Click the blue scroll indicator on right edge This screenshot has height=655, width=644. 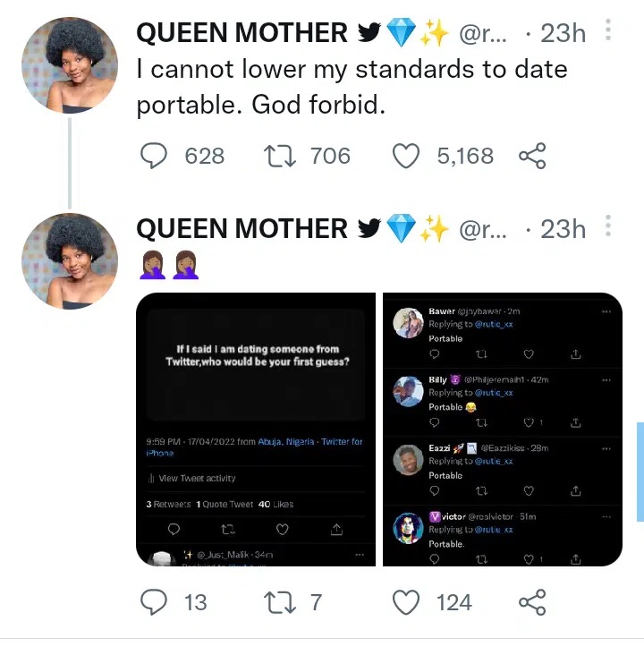tap(640, 472)
